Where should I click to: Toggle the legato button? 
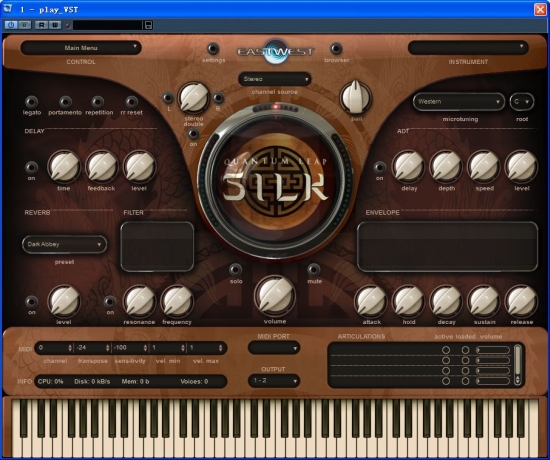click(32, 102)
